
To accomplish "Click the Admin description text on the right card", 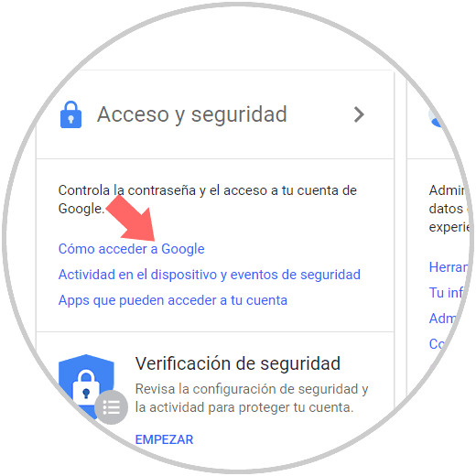I will pos(449,209).
